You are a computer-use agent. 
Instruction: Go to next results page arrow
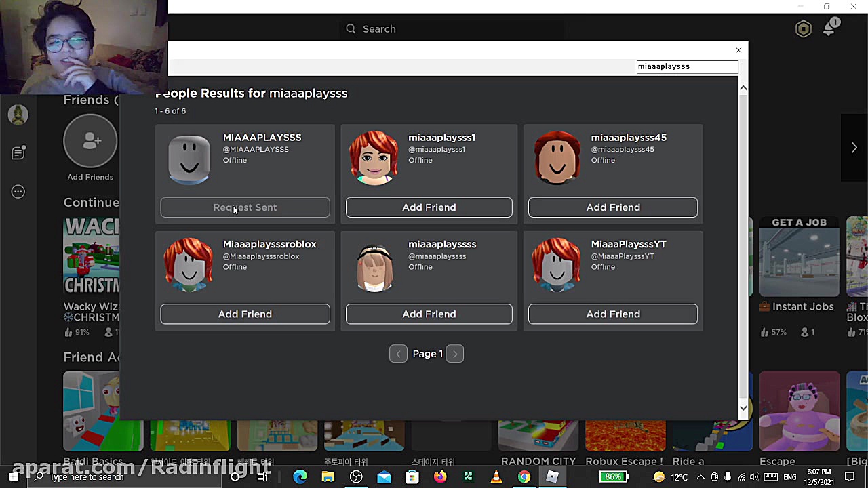(x=455, y=354)
